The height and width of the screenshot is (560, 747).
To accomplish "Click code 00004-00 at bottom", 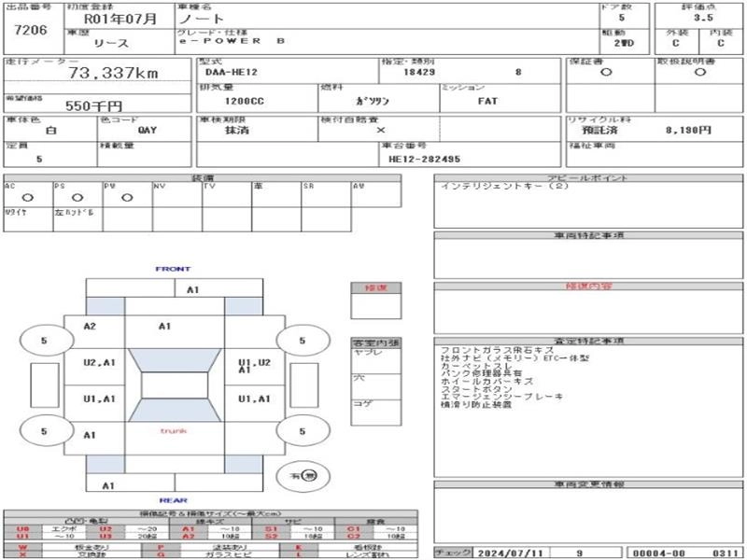I will click(659, 553).
